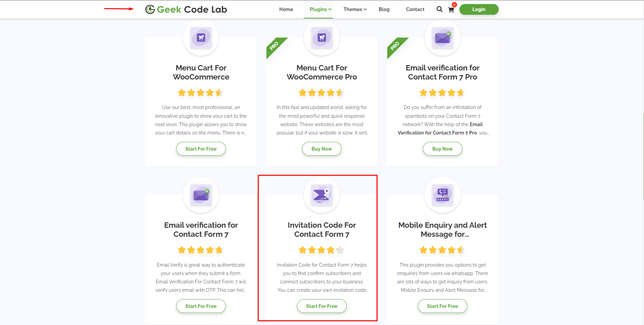The height and width of the screenshot is (325, 644).
Task: Click the Geek Code Lab logo
Action: click(x=186, y=9)
